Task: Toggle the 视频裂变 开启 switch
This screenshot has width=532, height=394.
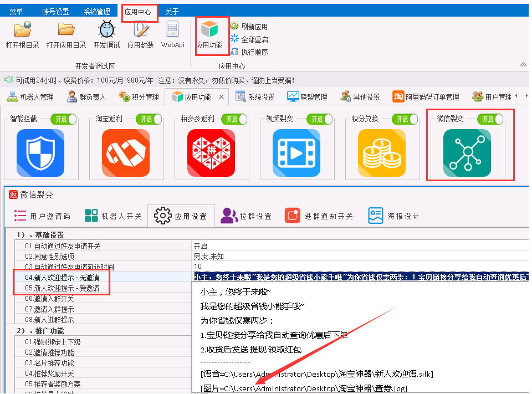Action: tap(320, 119)
